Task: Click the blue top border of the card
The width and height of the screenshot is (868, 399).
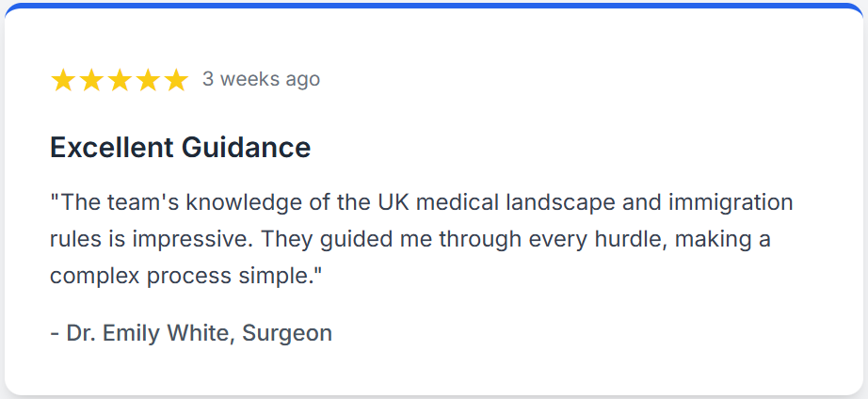Action: click(434, 6)
